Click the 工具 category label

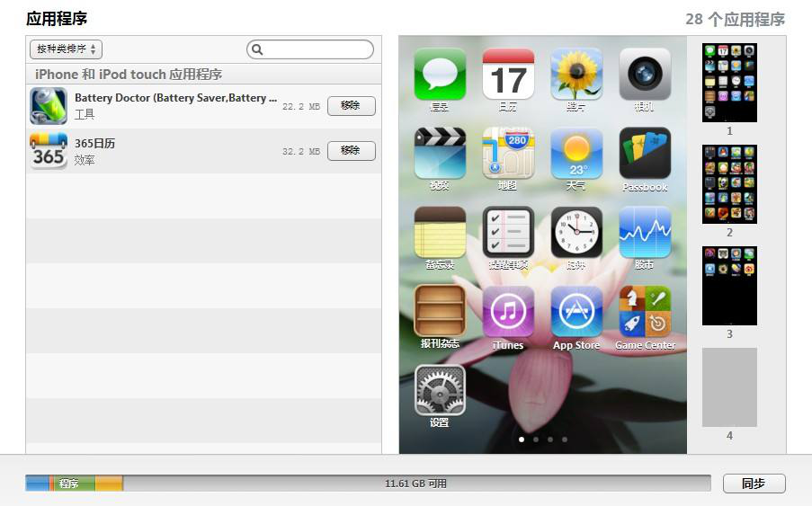[85, 114]
